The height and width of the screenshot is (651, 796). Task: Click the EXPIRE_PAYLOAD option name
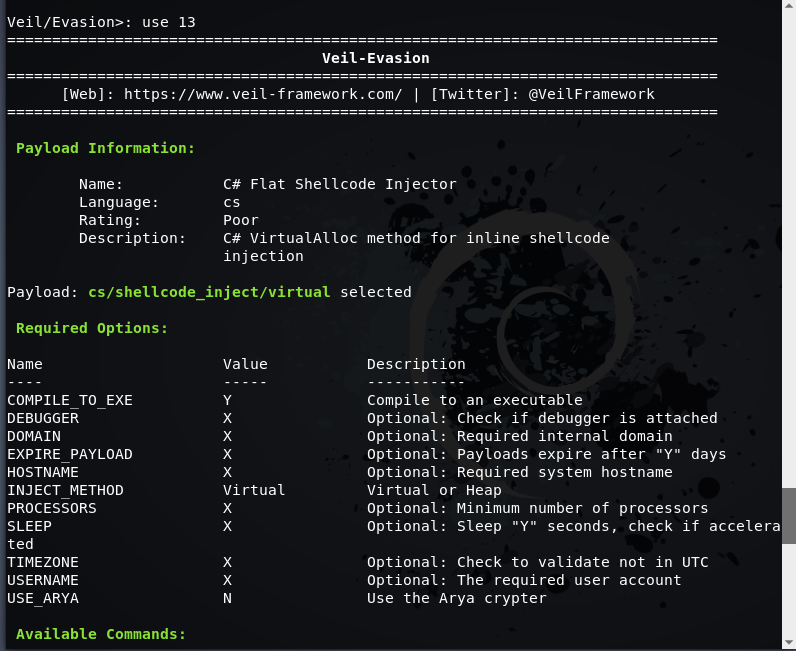[x=70, y=454]
